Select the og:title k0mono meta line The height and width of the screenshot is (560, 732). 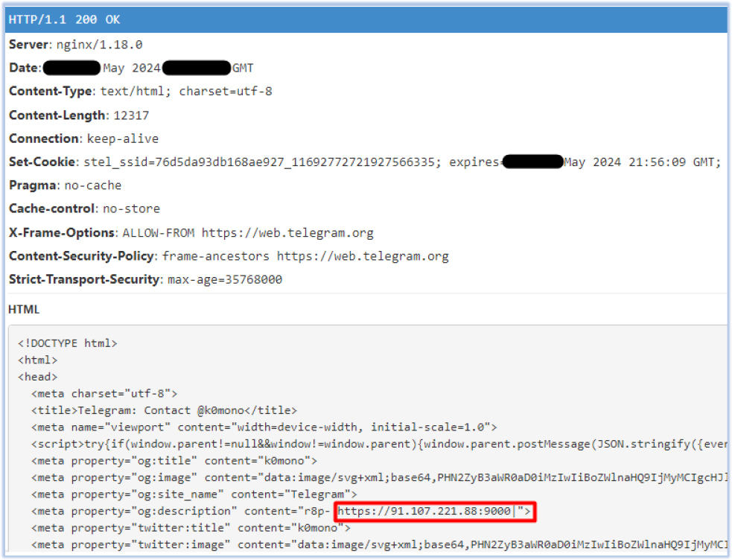tap(174, 461)
